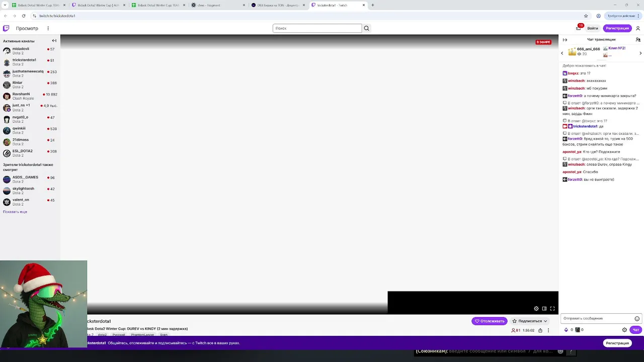Expand the list with Показать еще
Screen dimensions: 644x362
(x=15, y=212)
